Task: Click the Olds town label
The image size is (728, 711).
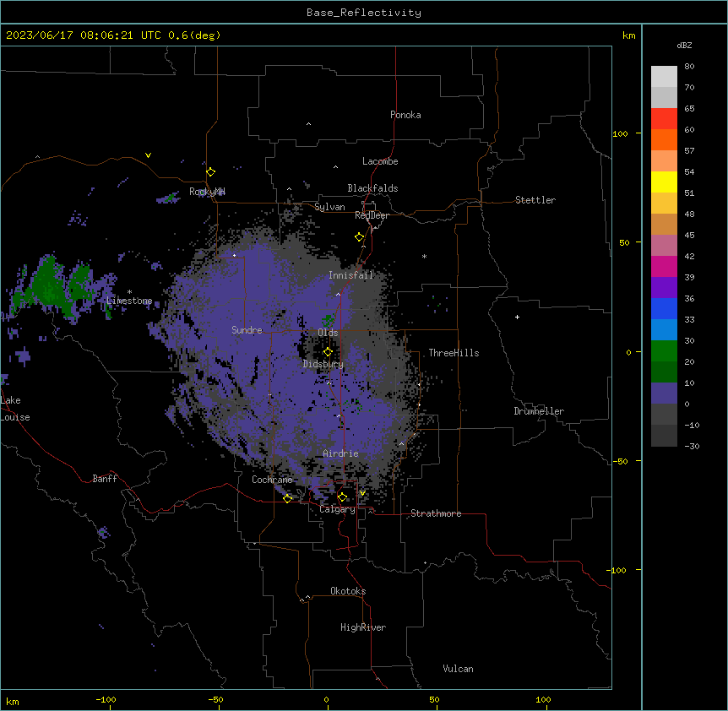Action: click(328, 333)
